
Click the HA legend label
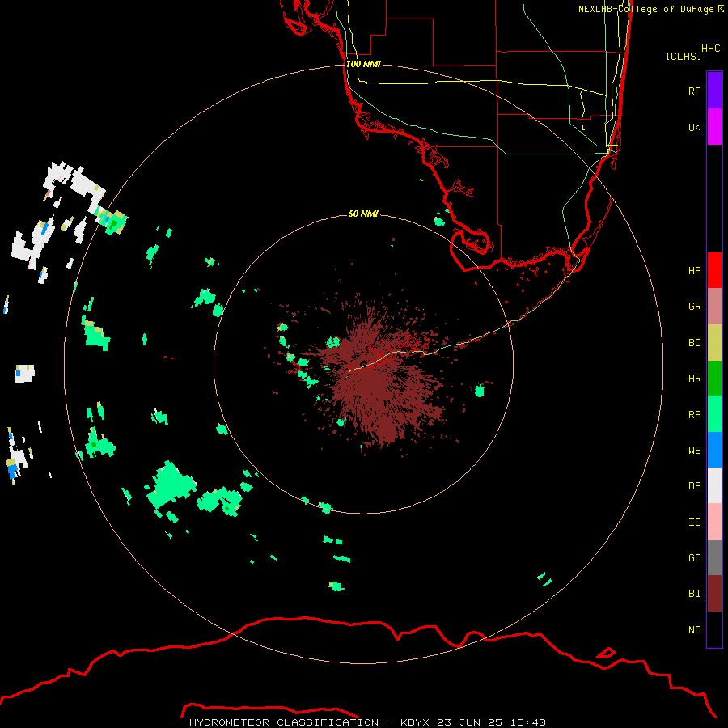(x=694, y=270)
